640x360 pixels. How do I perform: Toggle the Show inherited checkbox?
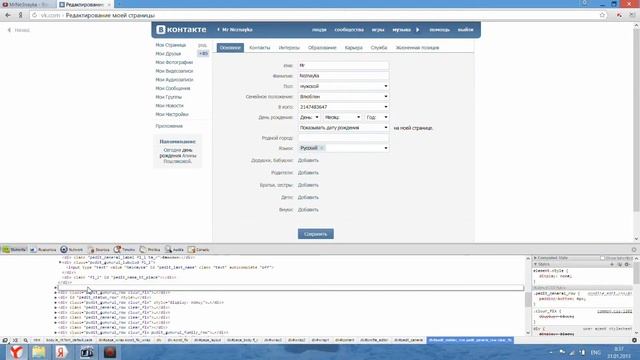pos(602,258)
